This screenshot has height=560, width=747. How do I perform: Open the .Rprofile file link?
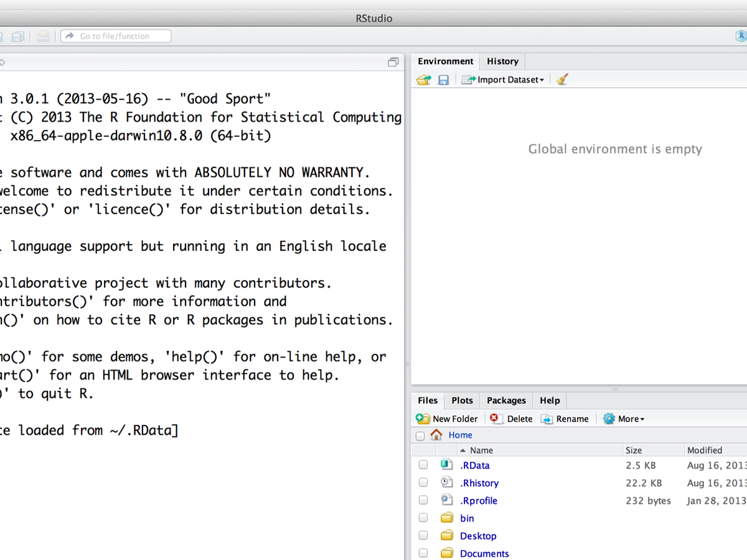pos(478,500)
